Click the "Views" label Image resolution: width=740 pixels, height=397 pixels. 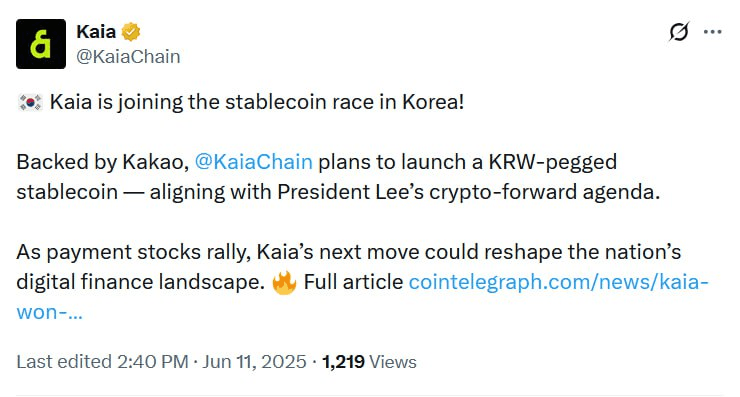[393, 362]
